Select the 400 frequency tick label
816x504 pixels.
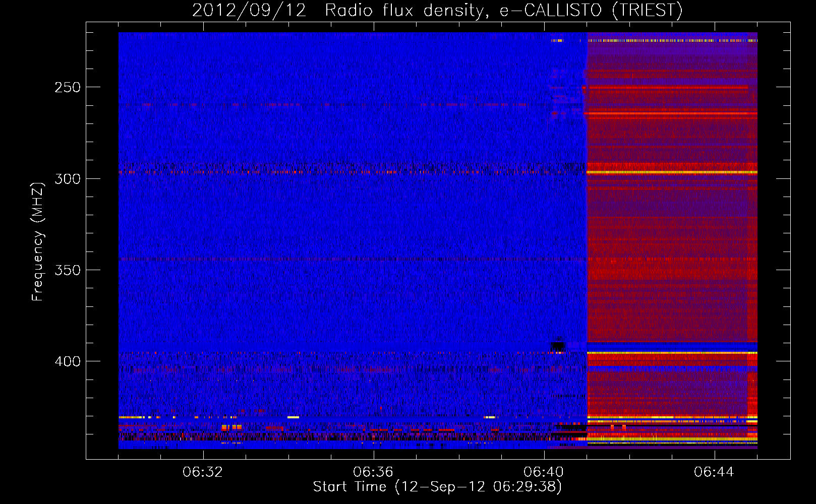click(68, 361)
